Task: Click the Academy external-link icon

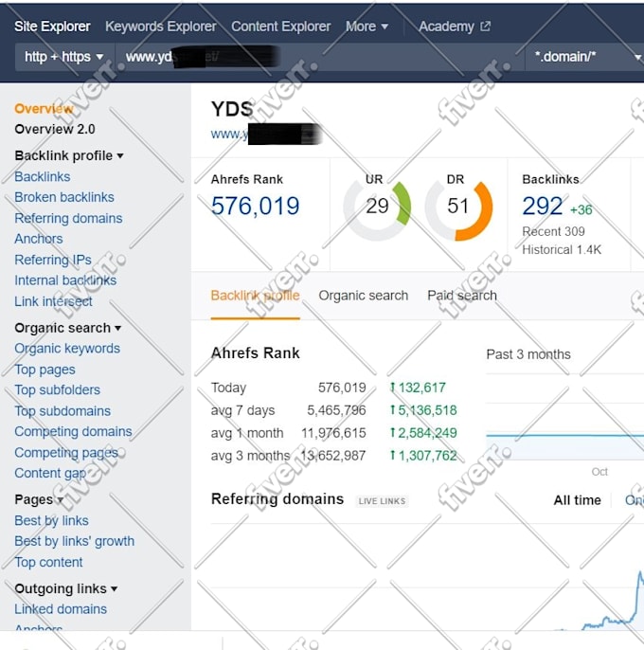Action: (x=485, y=27)
